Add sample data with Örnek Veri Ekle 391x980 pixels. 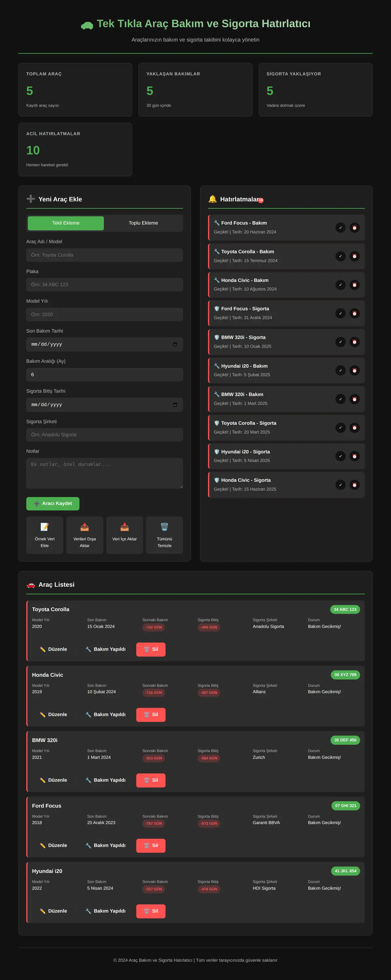(x=45, y=535)
